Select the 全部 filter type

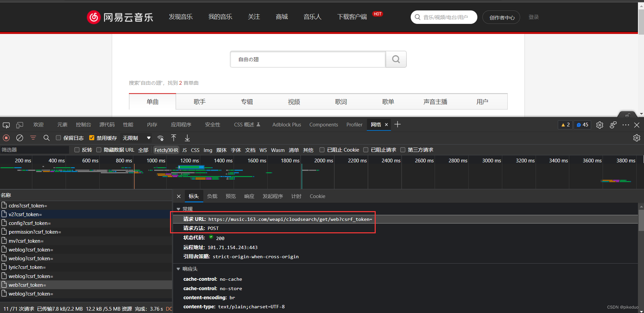pyautogui.click(x=143, y=150)
